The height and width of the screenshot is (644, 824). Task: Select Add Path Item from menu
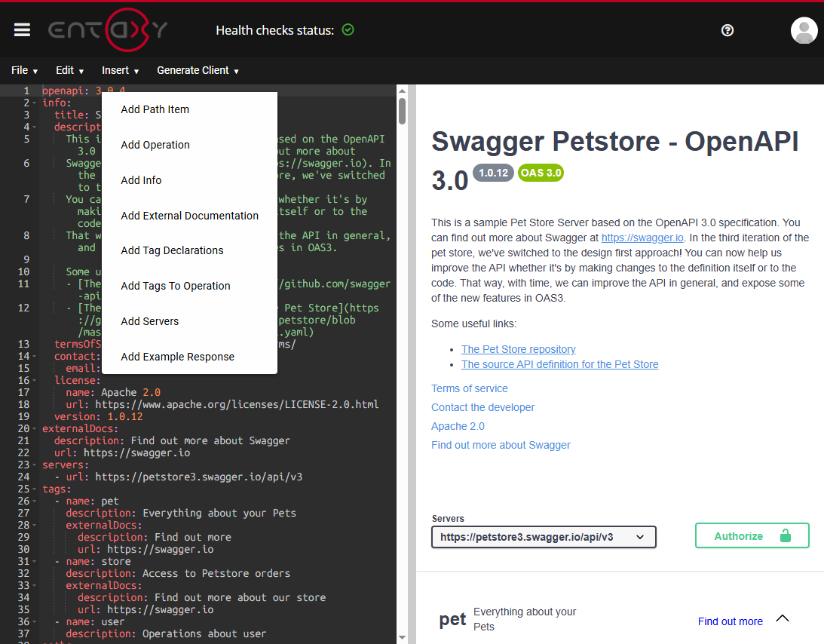point(155,109)
